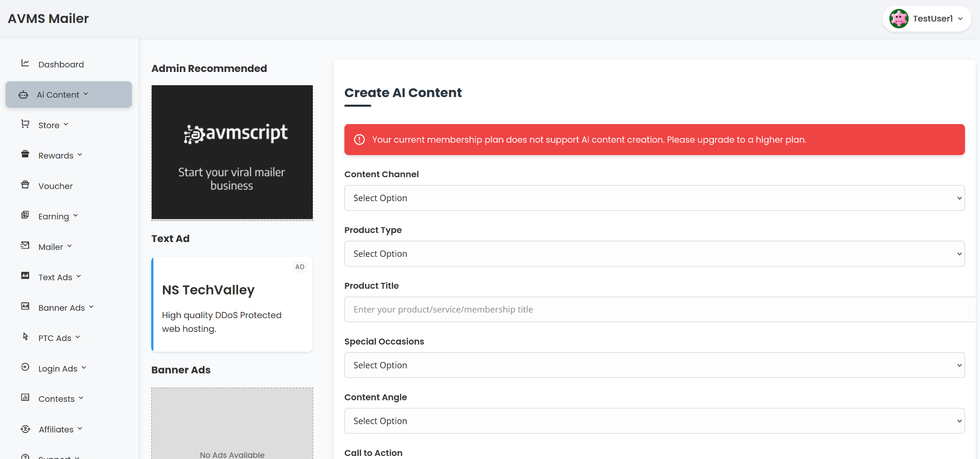Click the Contests chart icon
Screen dimensions: 980x459
[x=25, y=397]
